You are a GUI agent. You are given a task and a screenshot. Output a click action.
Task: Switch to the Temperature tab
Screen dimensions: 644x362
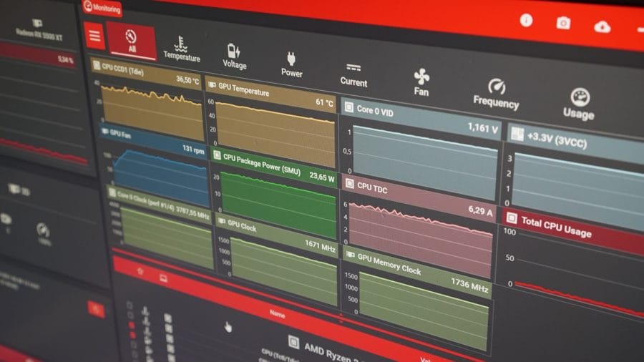pos(182,49)
